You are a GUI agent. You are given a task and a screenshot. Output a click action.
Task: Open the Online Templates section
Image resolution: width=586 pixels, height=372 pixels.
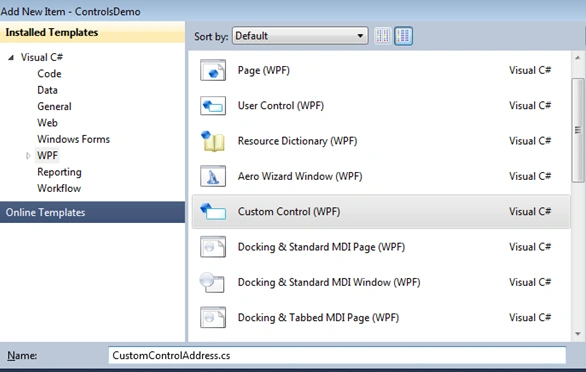click(x=92, y=212)
